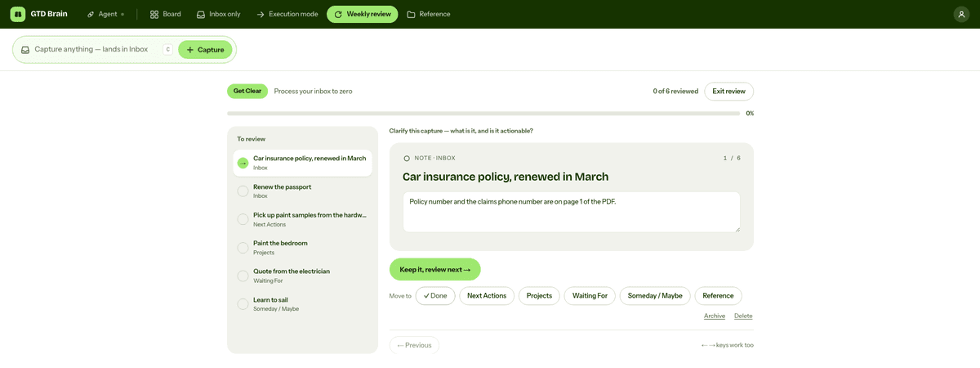Screen dimensions: 980x368
Task: Move the capture to Next Actions
Action: [x=487, y=296]
